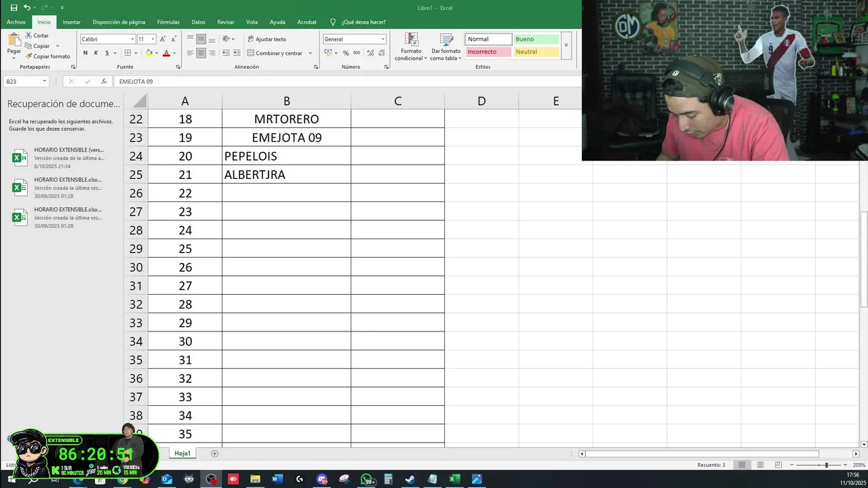Open text orientation options
The height and width of the screenshot is (488, 868).
click(229, 39)
